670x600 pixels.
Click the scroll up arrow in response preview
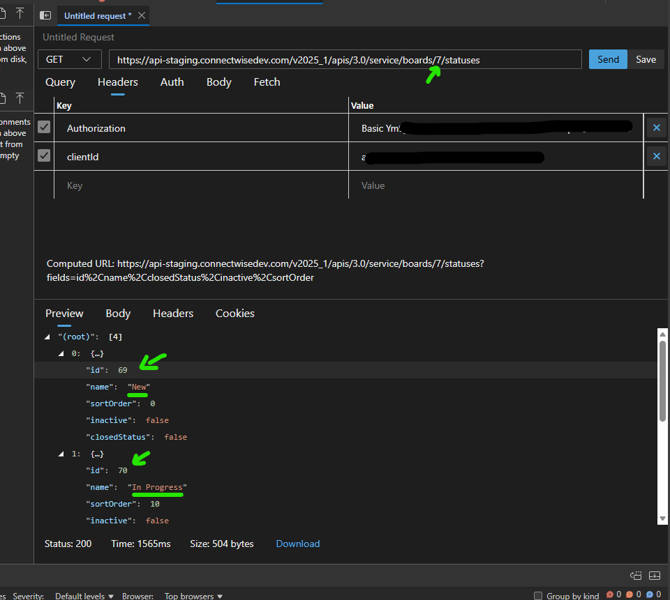click(662, 334)
